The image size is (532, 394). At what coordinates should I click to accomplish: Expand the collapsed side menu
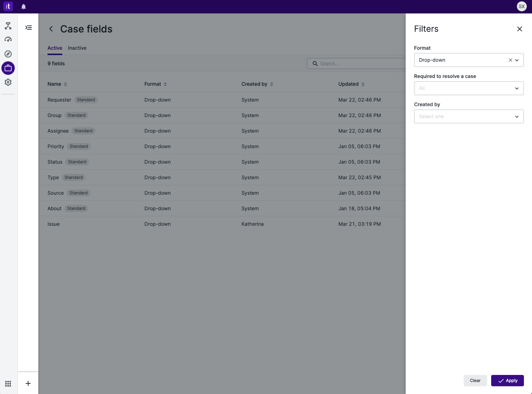point(28,27)
